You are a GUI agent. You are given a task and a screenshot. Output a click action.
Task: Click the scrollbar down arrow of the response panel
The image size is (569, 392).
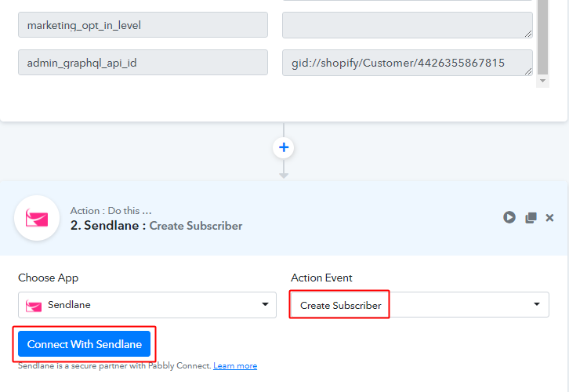[542, 81]
